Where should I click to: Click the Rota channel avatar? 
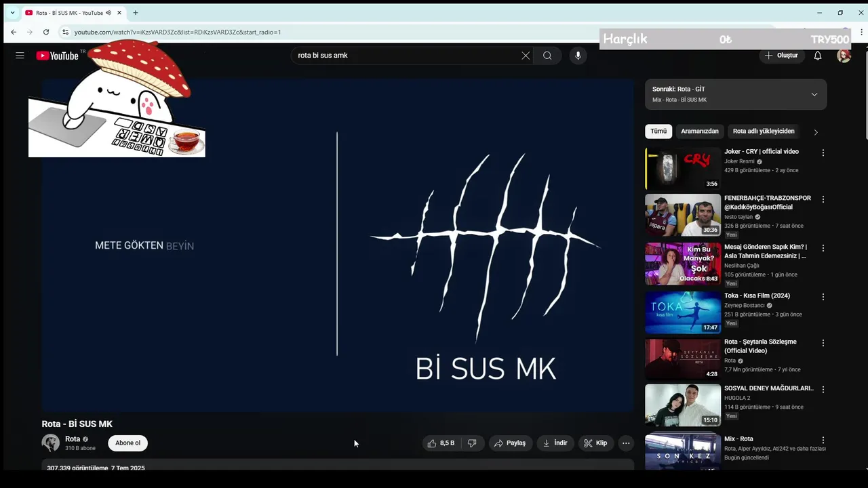[51, 443]
